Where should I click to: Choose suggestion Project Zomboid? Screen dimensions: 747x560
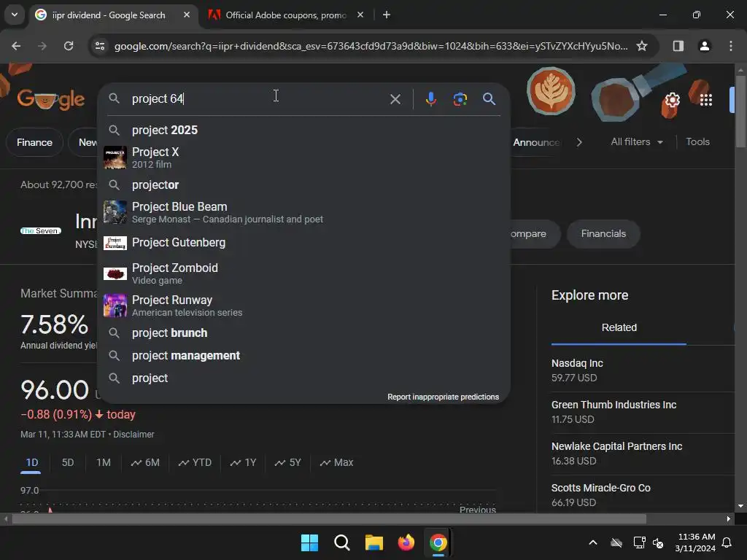click(303, 273)
